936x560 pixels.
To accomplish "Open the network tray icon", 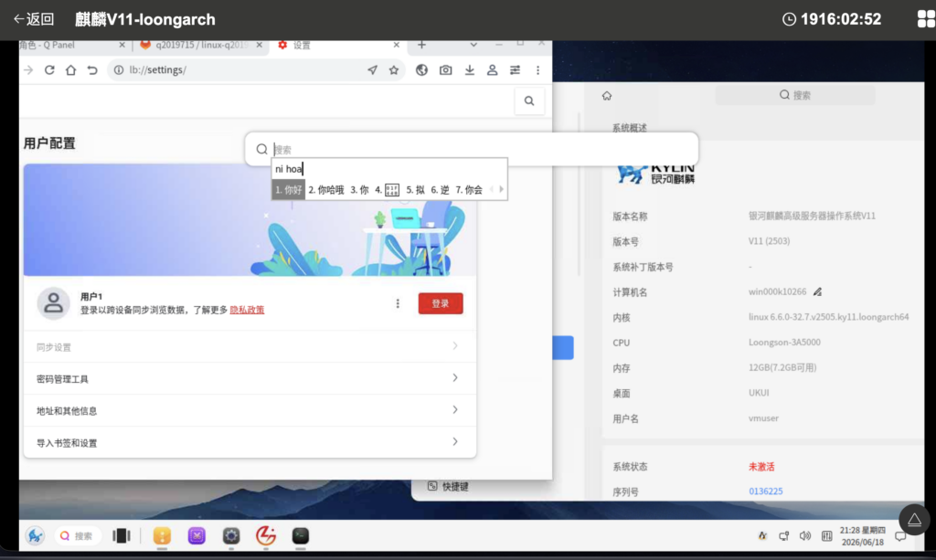I will point(783,535).
